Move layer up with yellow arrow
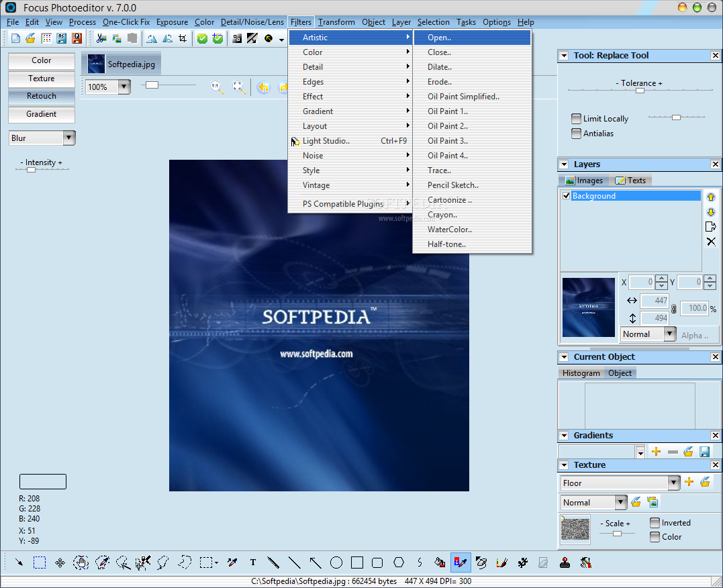 point(710,197)
